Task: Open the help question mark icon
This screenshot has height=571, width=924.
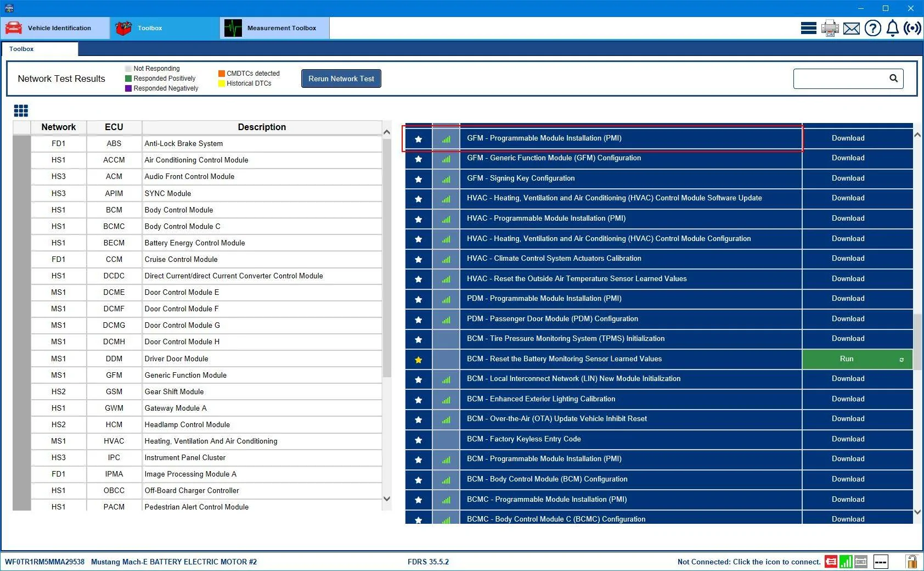Action: click(872, 28)
